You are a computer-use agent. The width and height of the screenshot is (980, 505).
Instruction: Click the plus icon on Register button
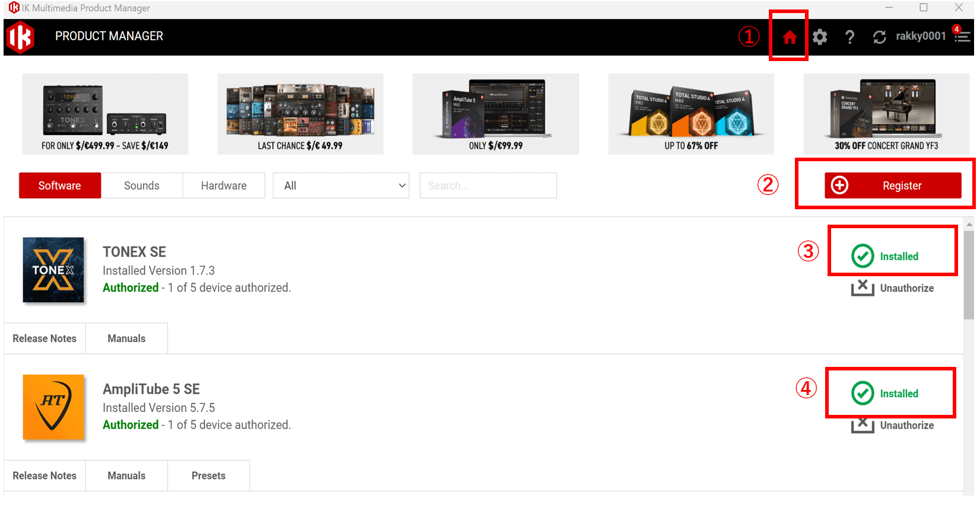tap(839, 186)
